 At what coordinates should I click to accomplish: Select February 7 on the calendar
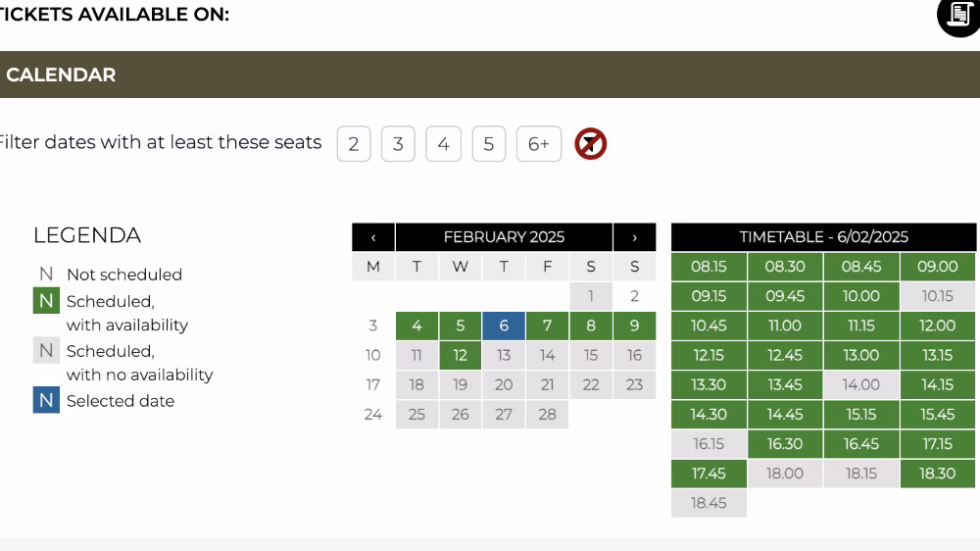point(548,326)
